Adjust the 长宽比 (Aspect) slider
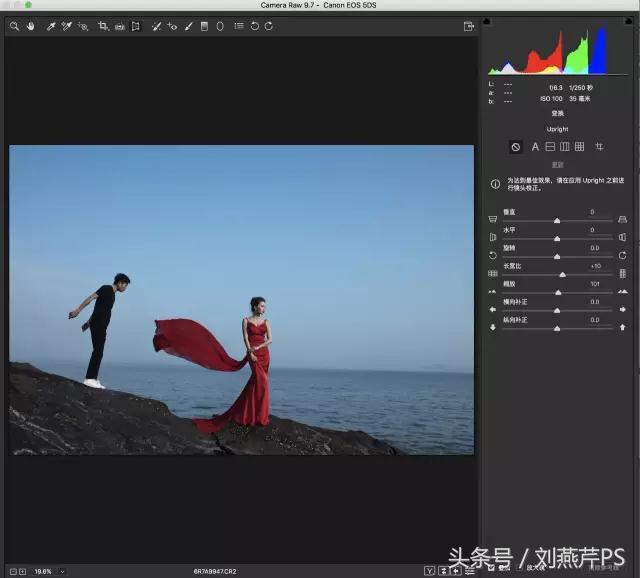640x578 pixels. [x=562, y=275]
